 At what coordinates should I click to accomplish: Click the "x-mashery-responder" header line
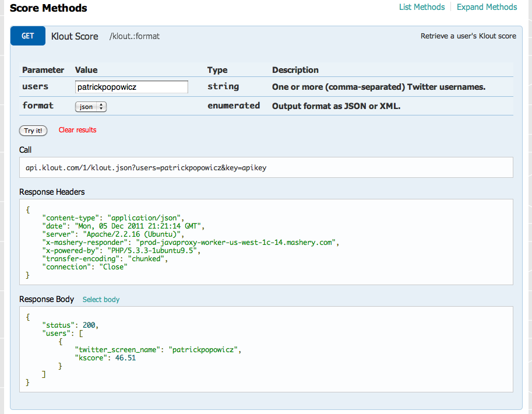[191, 243]
